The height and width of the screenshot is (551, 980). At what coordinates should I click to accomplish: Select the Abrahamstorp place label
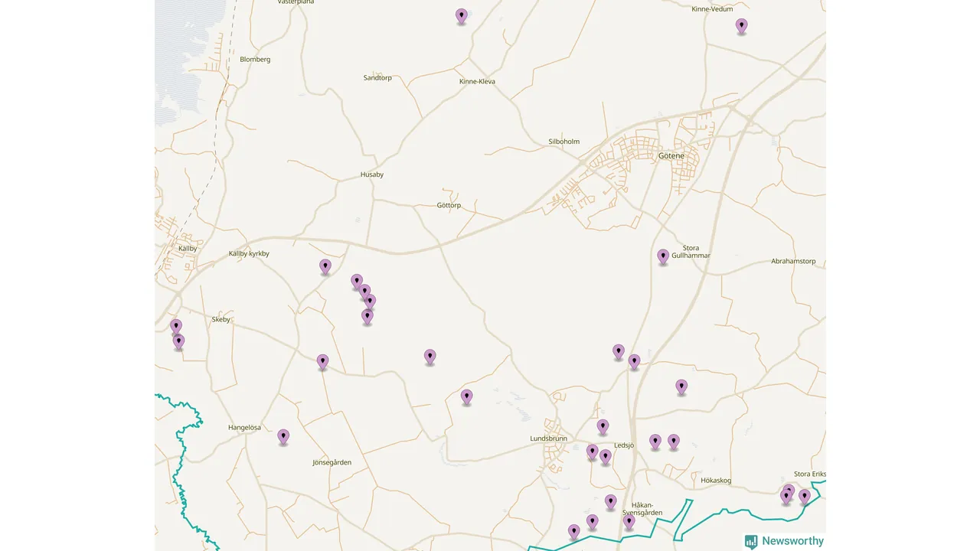coord(793,261)
